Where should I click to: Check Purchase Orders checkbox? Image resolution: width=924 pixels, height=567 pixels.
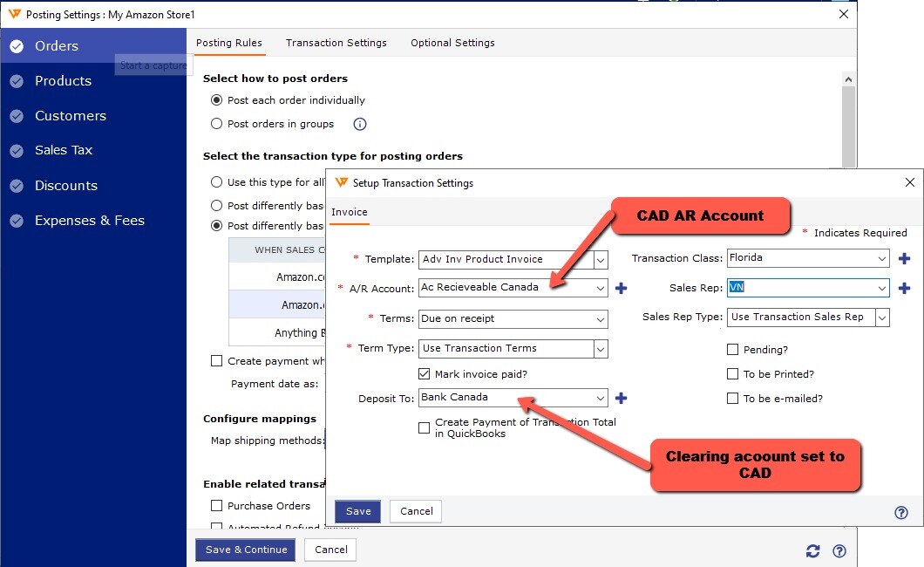(217, 506)
